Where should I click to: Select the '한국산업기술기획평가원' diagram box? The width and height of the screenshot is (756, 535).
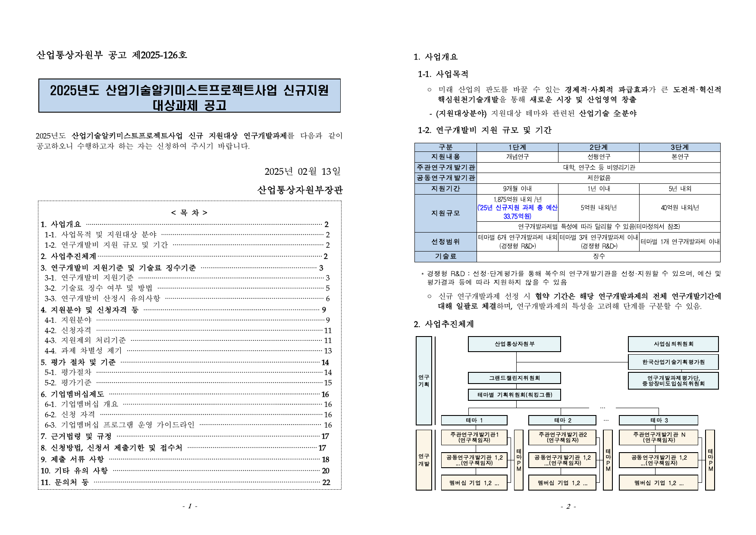673,362
